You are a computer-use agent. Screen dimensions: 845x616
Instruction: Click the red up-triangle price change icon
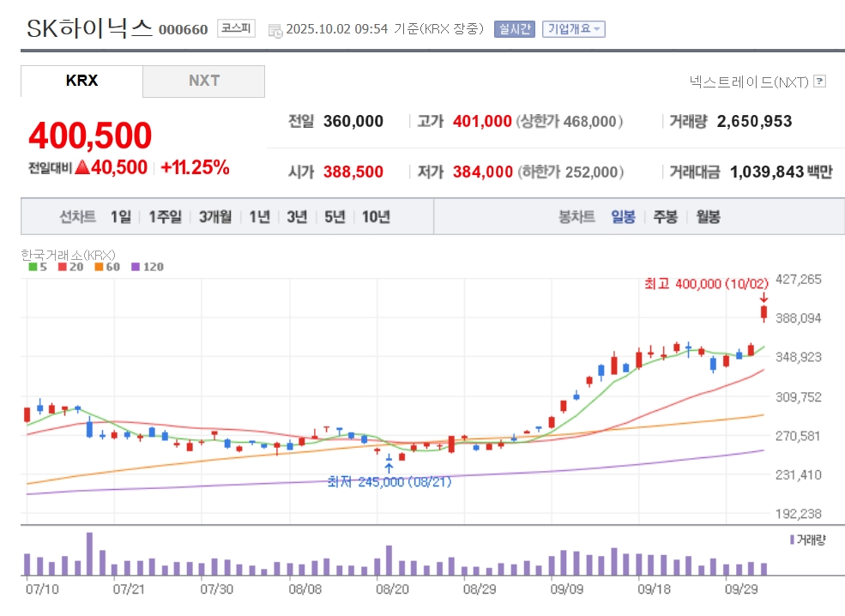(81, 167)
